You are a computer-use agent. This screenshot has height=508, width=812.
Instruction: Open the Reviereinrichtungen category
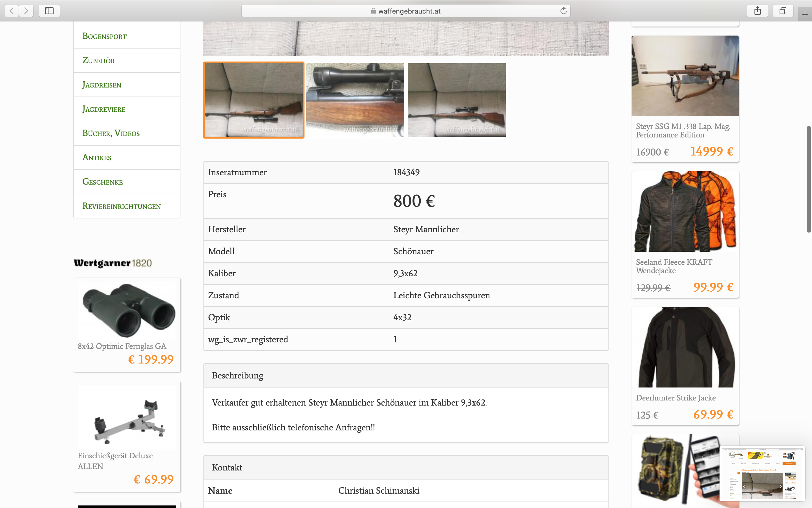[x=127, y=206]
